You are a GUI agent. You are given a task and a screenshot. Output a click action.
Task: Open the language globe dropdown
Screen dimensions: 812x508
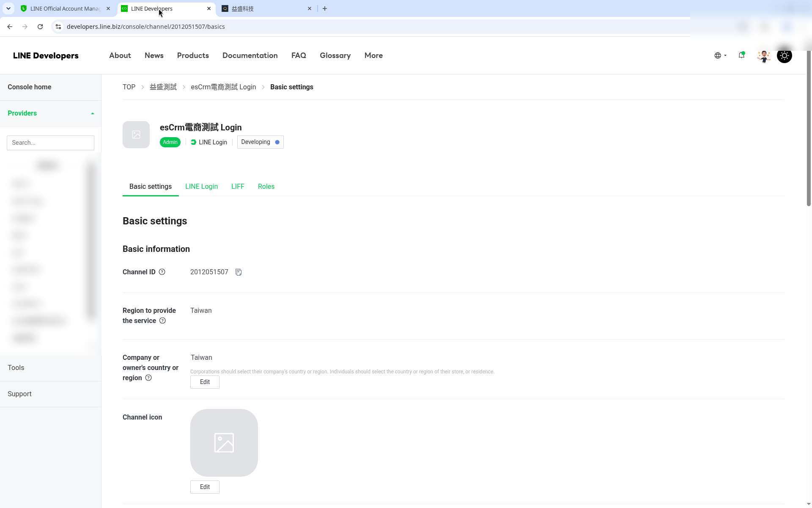(x=720, y=55)
